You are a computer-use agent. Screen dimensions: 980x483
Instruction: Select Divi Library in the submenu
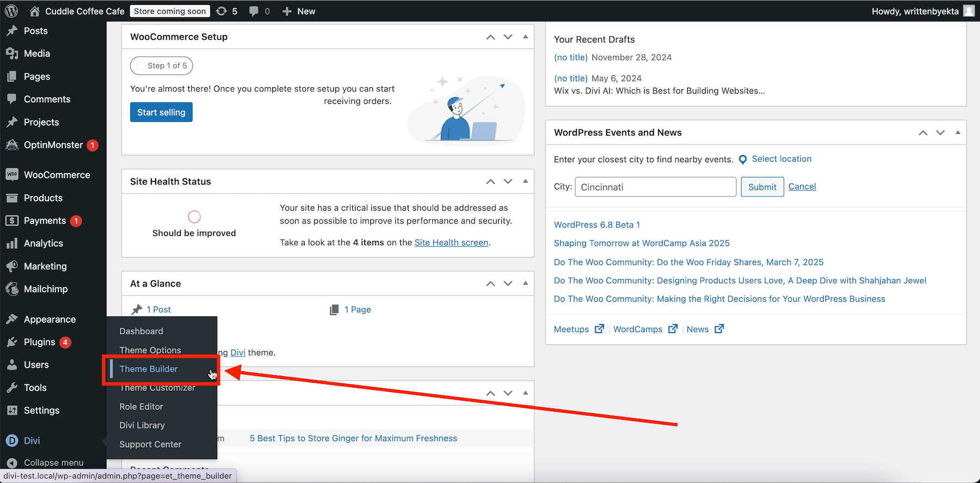click(x=142, y=425)
